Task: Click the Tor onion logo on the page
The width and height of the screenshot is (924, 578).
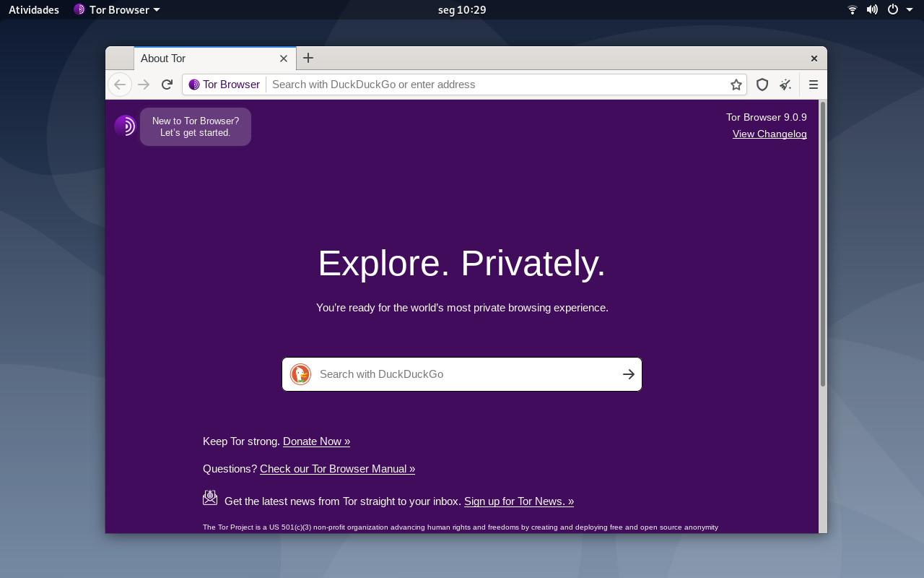Action: [125, 126]
